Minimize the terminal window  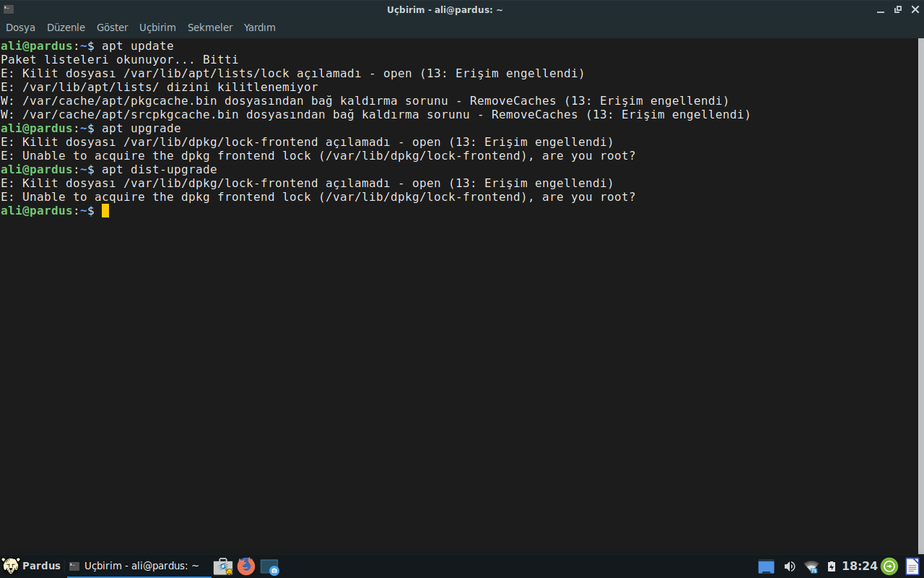point(882,9)
